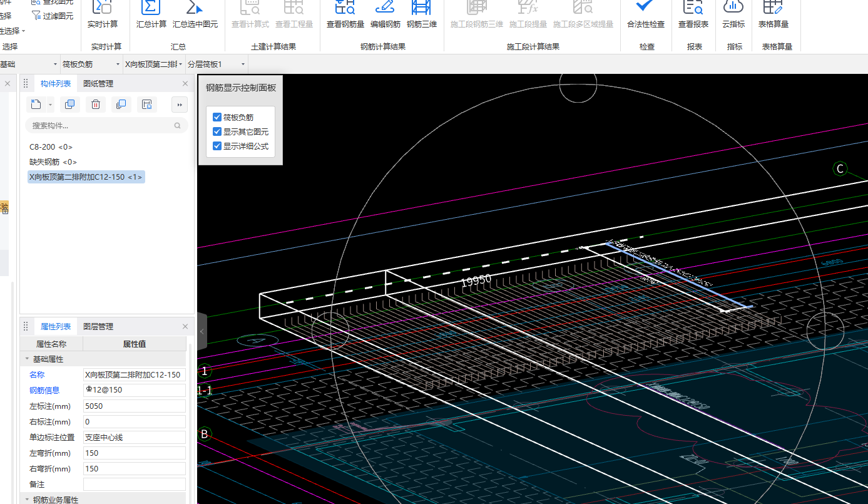Click 过滤图元 filter elements

click(x=52, y=16)
